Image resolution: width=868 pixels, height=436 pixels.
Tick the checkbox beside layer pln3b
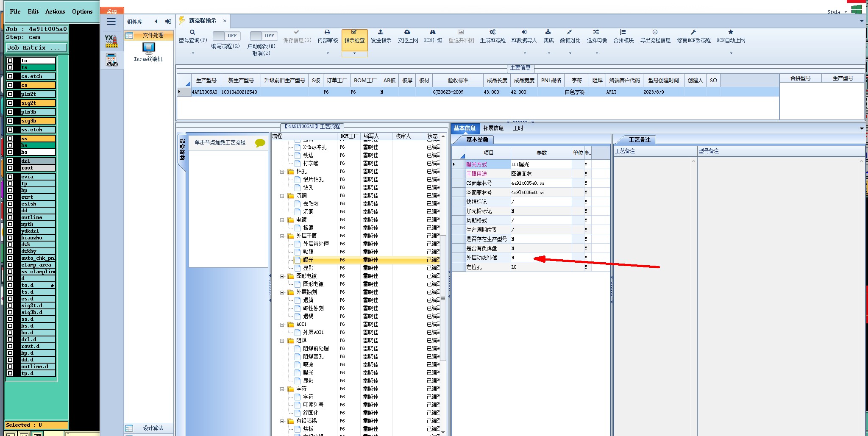click(10, 112)
